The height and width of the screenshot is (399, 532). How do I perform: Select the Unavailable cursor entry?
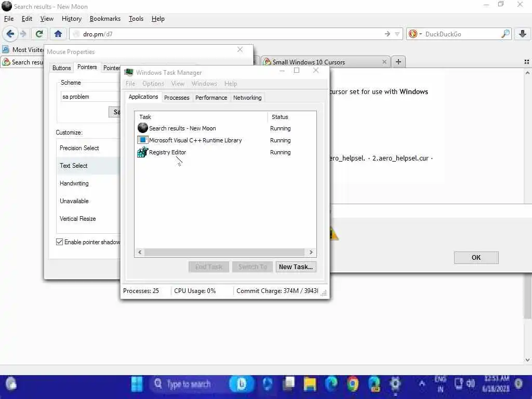pos(88,201)
